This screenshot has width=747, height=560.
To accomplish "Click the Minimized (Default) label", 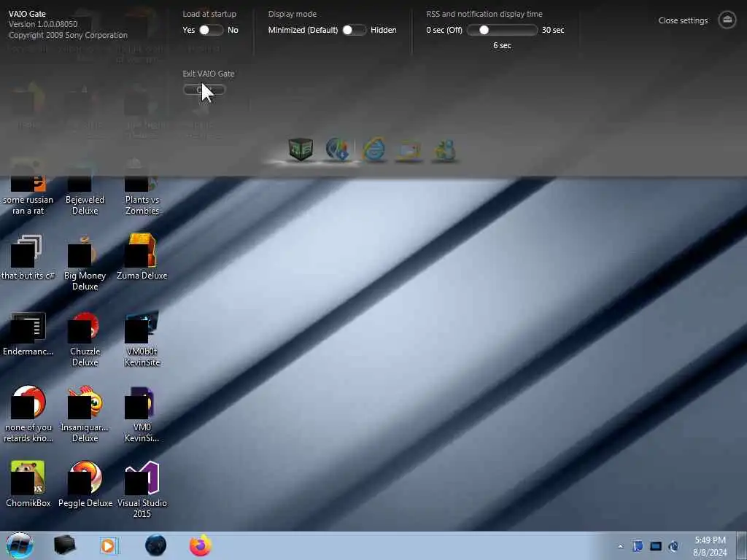I will click(x=303, y=30).
